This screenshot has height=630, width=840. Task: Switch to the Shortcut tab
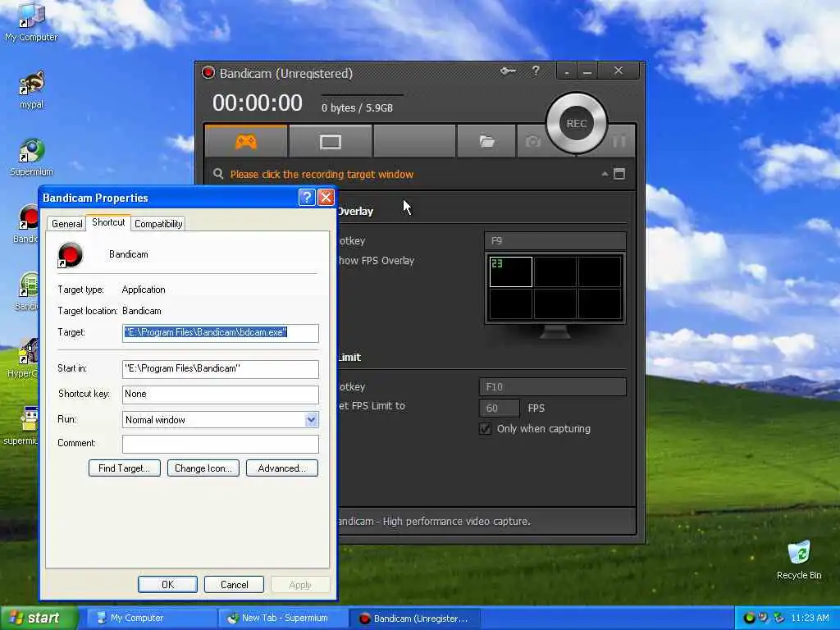click(108, 222)
